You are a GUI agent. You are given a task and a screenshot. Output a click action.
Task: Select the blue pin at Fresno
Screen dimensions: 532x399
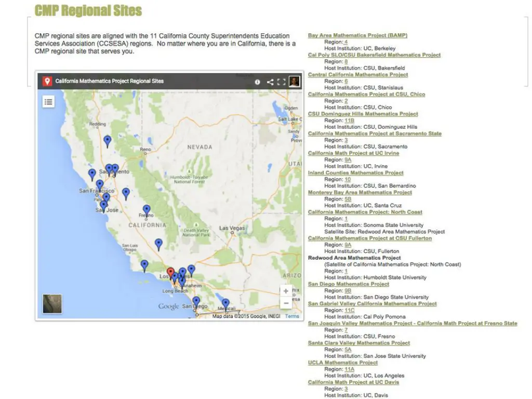[147, 211]
